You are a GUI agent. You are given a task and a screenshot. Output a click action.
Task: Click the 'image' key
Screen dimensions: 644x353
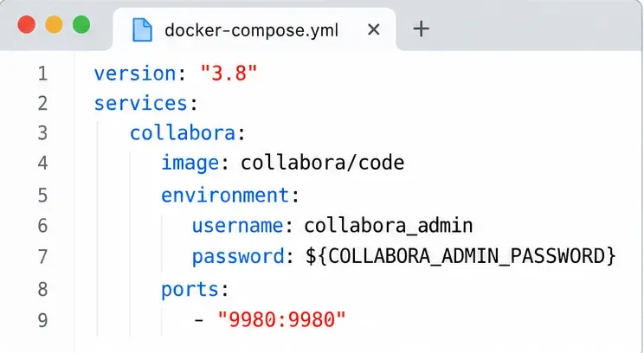[x=190, y=164]
